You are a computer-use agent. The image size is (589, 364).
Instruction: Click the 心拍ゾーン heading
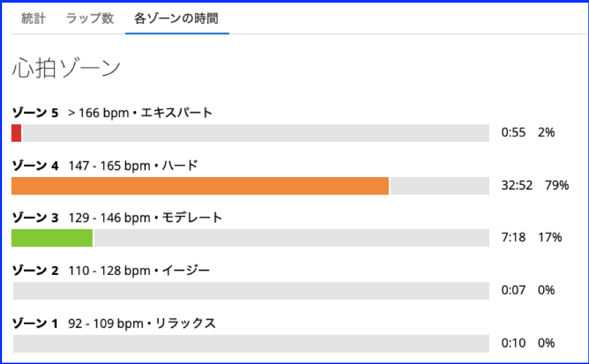click(67, 68)
